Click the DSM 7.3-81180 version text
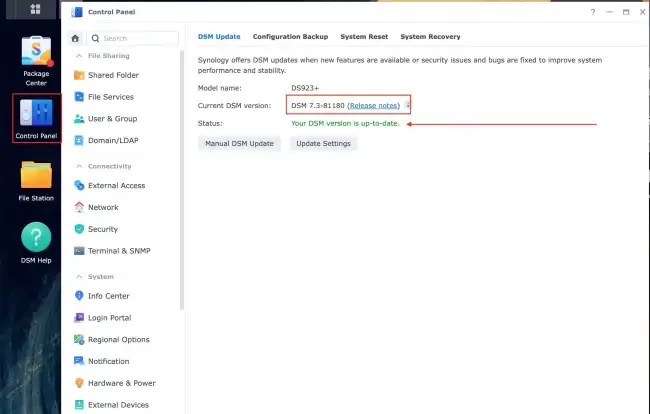Viewport: 650px width, 414px height. 318,106
